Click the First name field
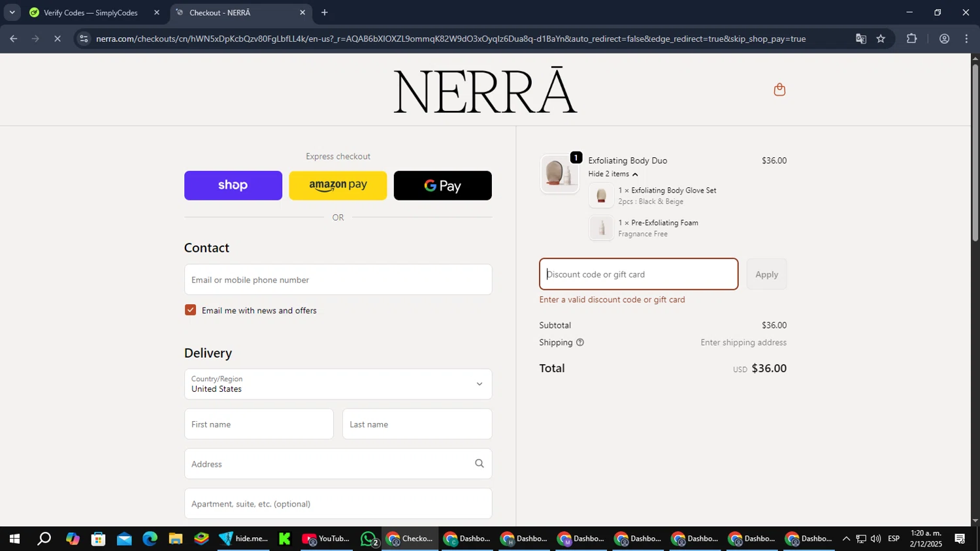 [259, 424]
